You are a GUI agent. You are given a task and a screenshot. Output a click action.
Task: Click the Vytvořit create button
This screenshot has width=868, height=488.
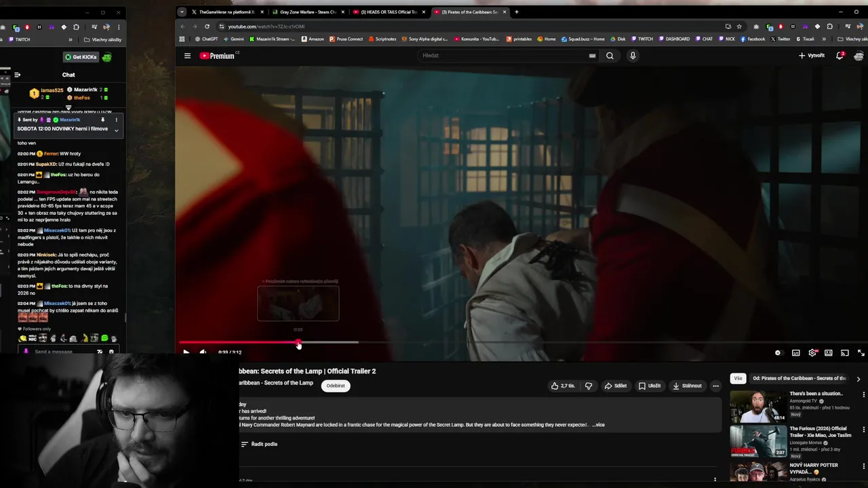click(x=812, y=56)
